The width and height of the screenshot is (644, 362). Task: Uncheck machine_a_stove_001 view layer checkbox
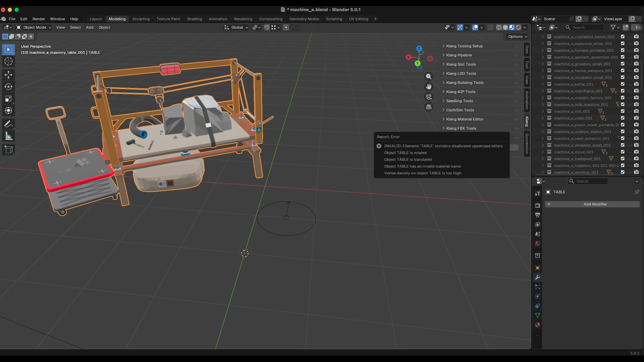point(623,152)
